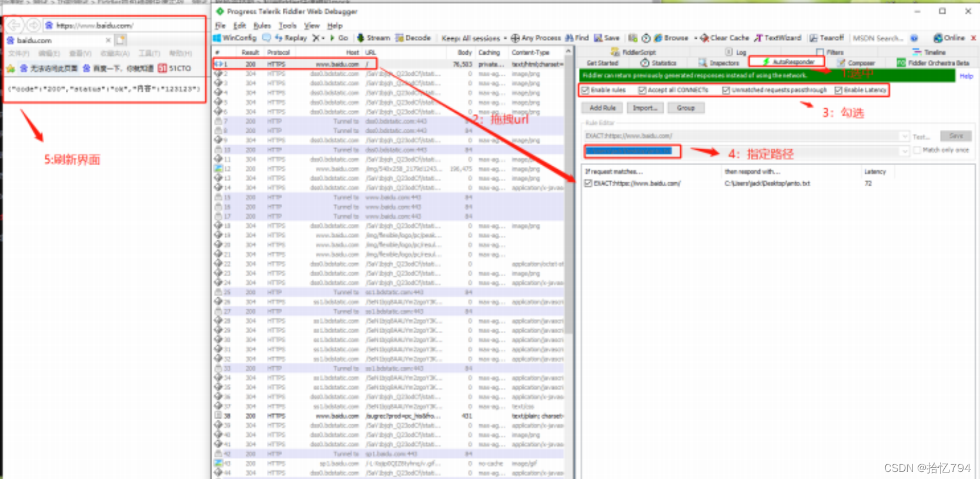Save sessions via toolbar Save icon
This screenshot has width=980, height=479.
(x=607, y=38)
